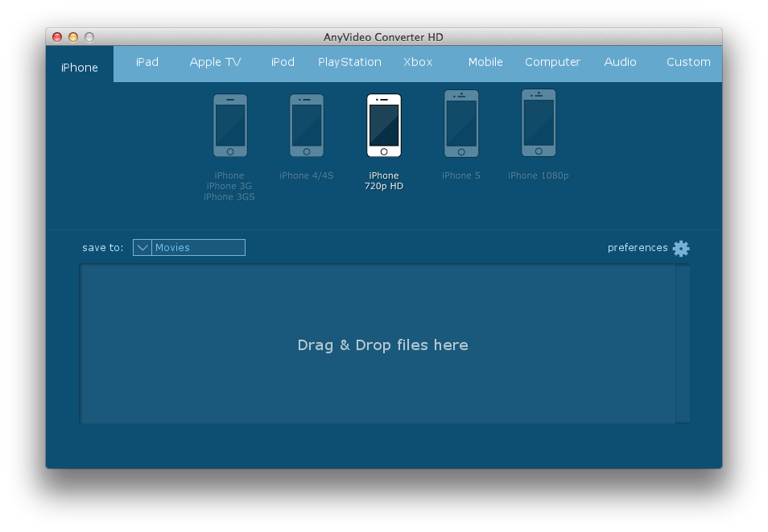Switch to the iPod tab
The image size is (768, 532).
coord(283,62)
